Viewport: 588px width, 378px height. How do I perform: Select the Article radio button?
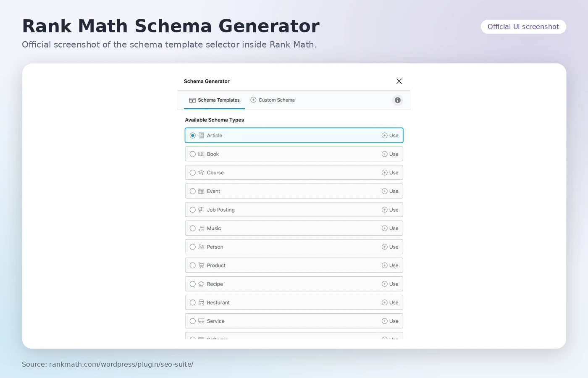click(192, 135)
